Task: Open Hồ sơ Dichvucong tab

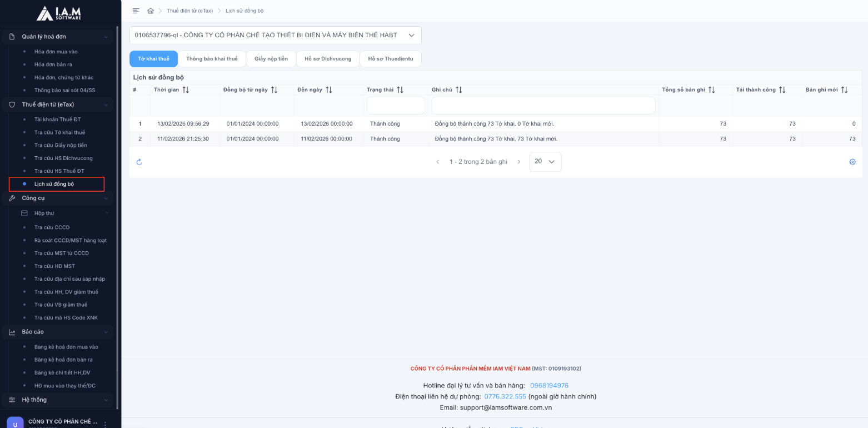Action: coord(328,59)
